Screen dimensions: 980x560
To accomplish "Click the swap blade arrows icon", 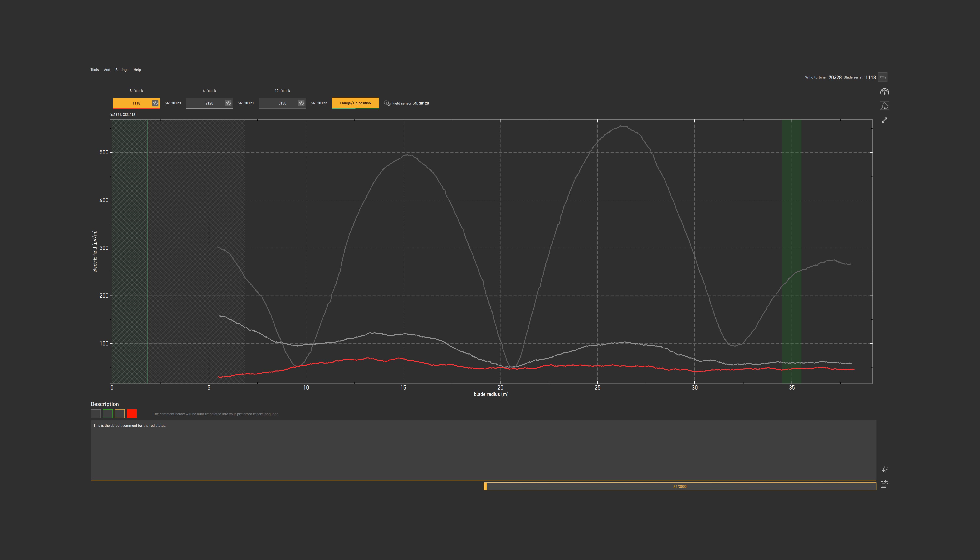I will point(883,77).
